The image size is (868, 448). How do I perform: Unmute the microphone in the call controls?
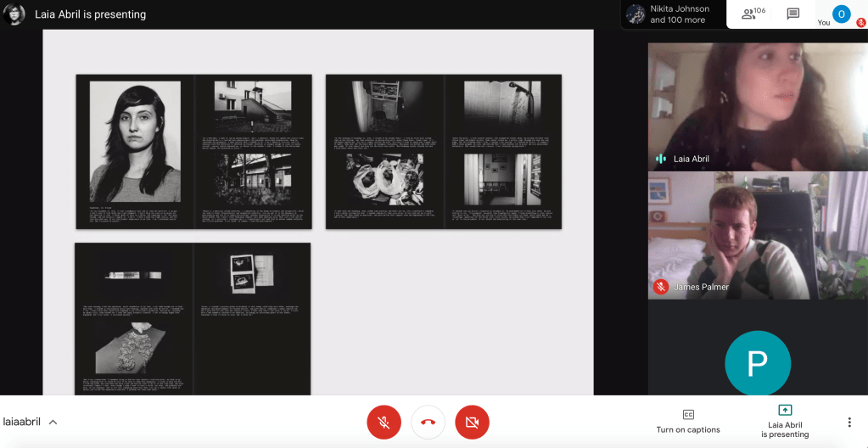click(x=384, y=422)
